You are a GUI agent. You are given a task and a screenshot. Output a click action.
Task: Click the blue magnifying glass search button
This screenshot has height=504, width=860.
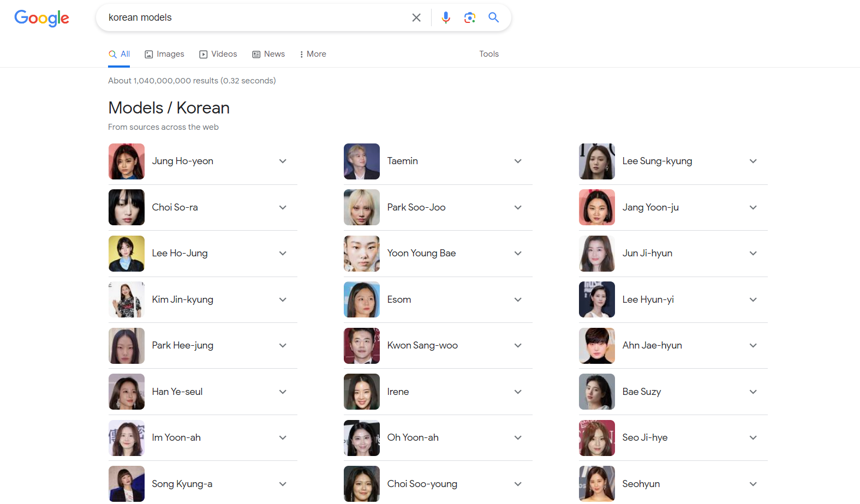click(x=494, y=17)
